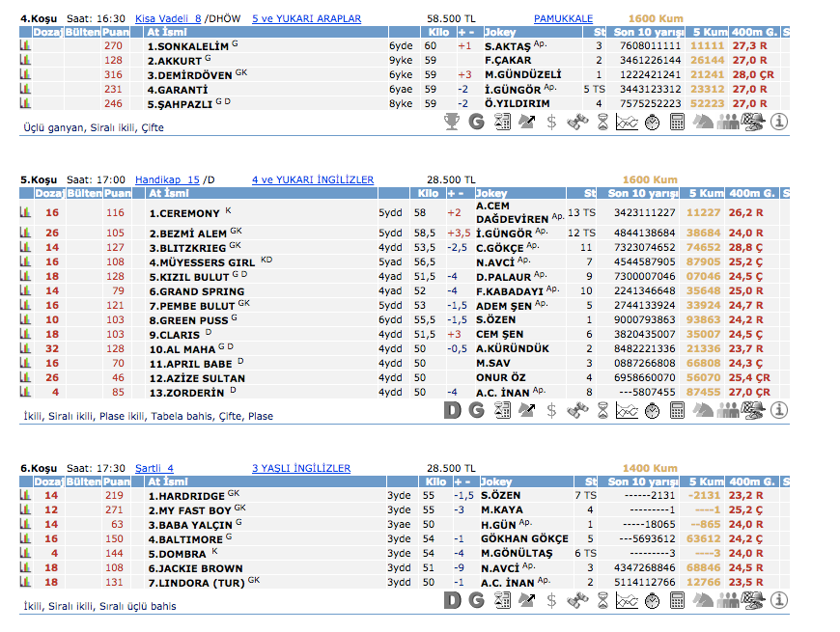
Task: Open the PAMUKKALE link
Action: pos(563,18)
